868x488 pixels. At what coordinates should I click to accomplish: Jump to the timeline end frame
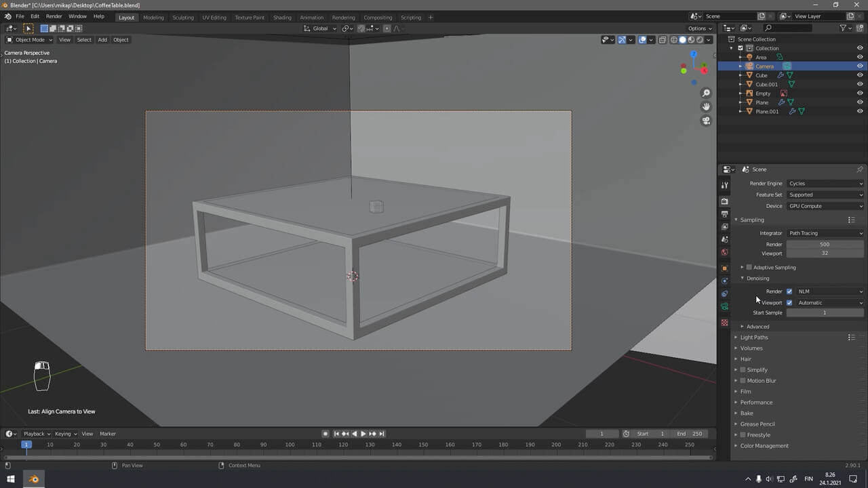click(382, 434)
